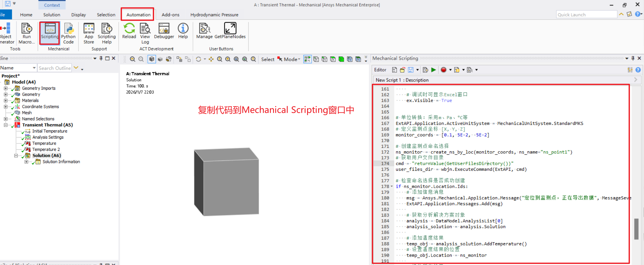Screen dimensions: 644x265
Task: Open Mechanical Scripting help question icon
Action: [638, 70]
